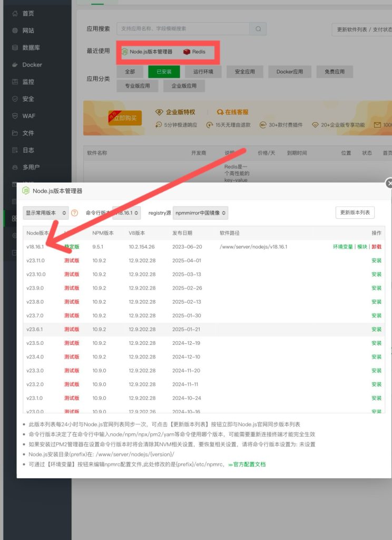Click 安装 for version v23.6.1

[377, 330]
